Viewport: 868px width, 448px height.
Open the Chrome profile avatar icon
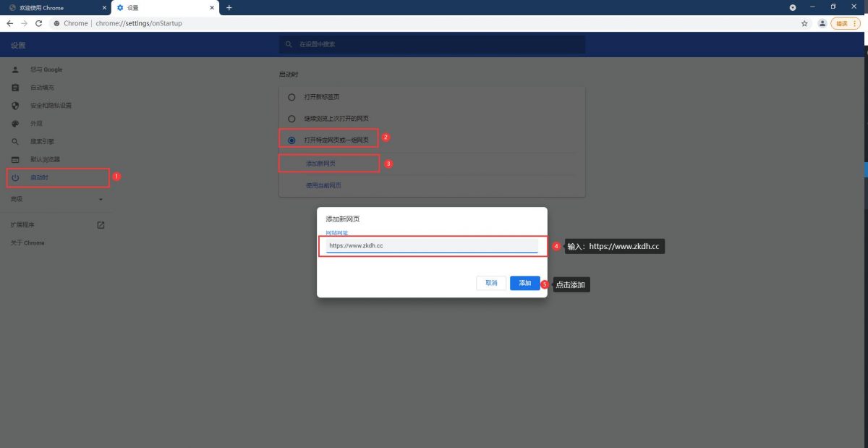(822, 23)
